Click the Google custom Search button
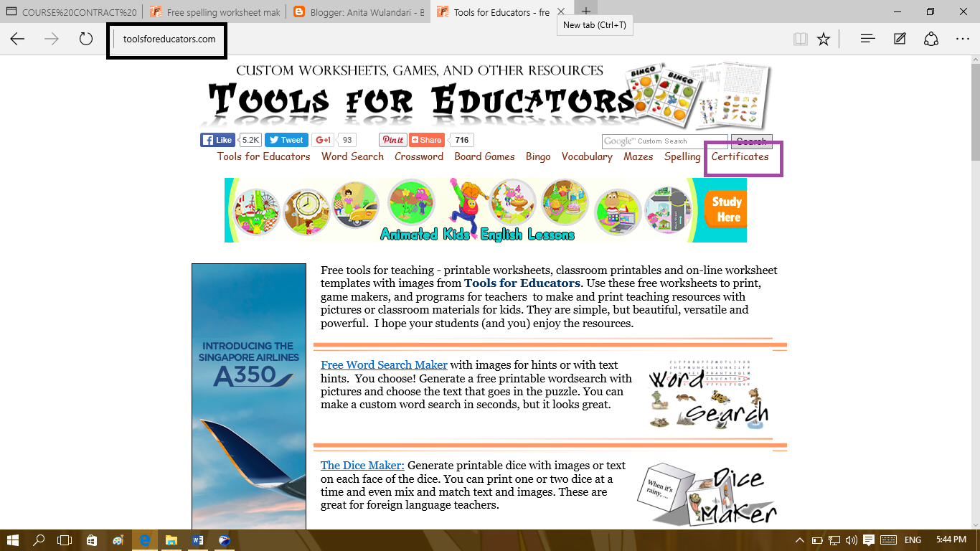980x551 pixels. coord(752,141)
